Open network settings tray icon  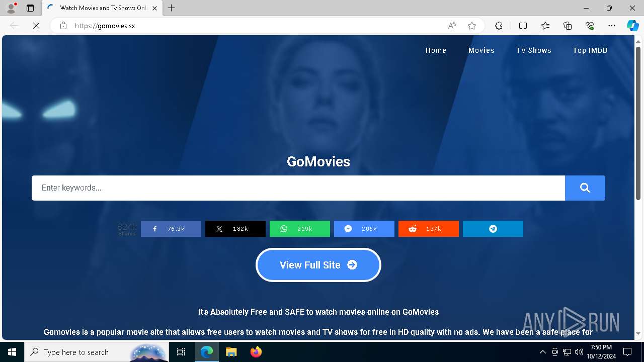click(x=567, y=352)
